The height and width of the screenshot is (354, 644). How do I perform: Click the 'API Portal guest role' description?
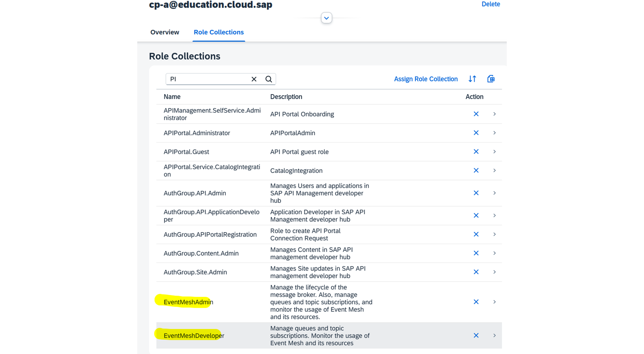[299, 152]
